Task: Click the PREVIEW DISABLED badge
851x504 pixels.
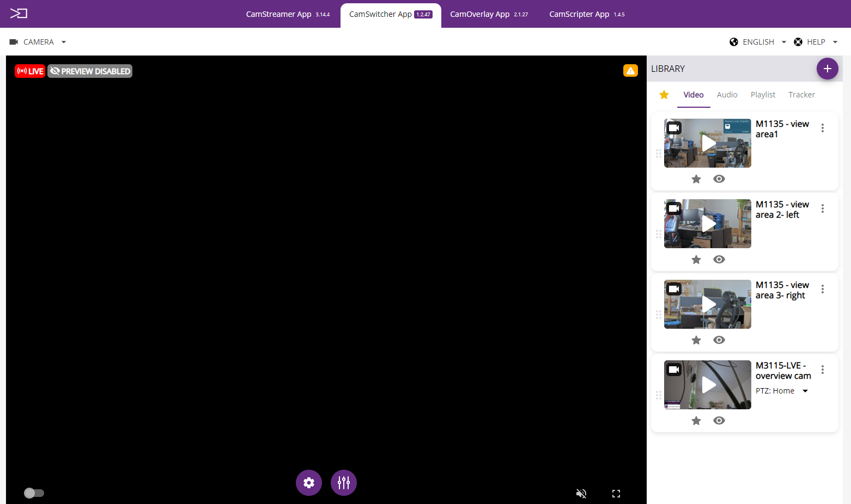Action: click(x=90, y=71)
